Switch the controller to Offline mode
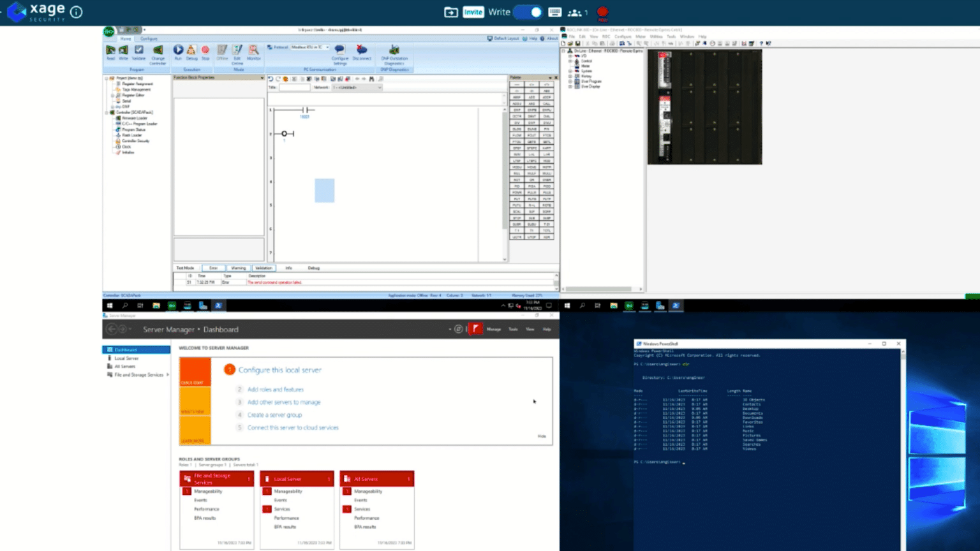The image size is (980, 551). [222, 50]
